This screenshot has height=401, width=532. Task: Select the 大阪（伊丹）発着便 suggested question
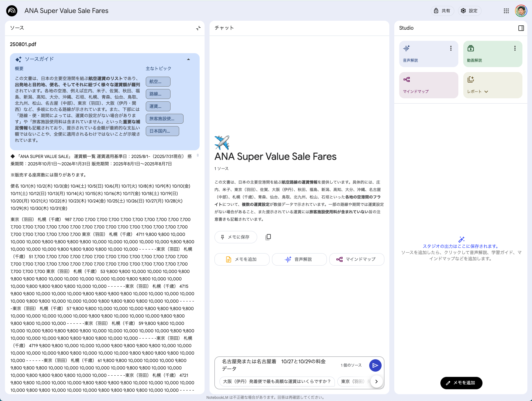(x=277, y=382)
